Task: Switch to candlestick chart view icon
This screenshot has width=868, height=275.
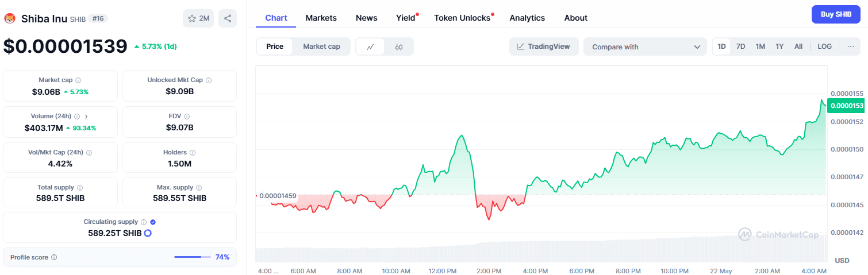Action: [399, 47]
